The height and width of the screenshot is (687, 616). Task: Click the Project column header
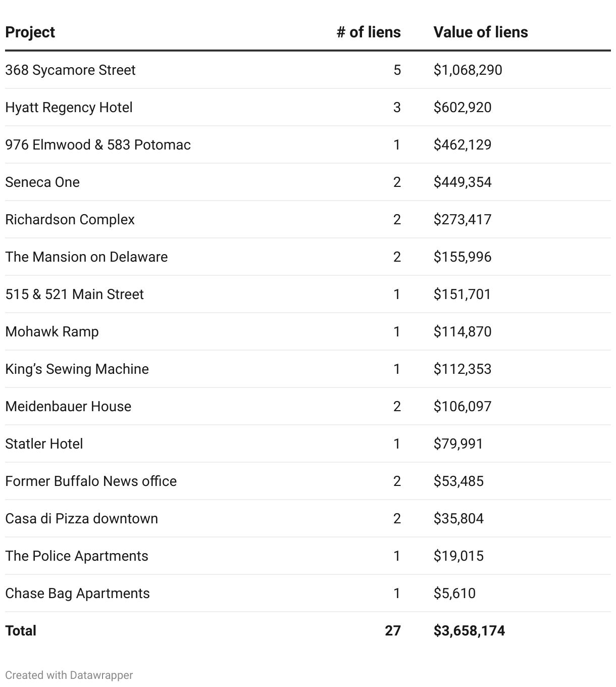coord(30,32)
